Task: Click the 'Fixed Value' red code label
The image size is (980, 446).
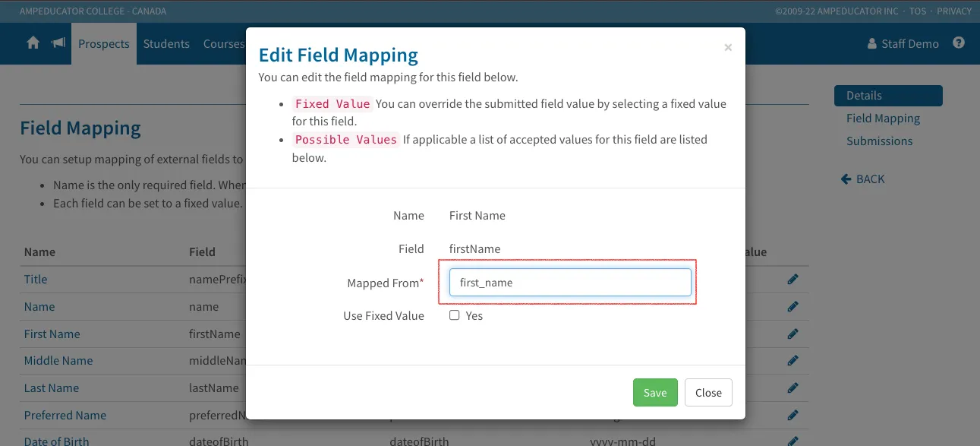Action: coord(332,104)
